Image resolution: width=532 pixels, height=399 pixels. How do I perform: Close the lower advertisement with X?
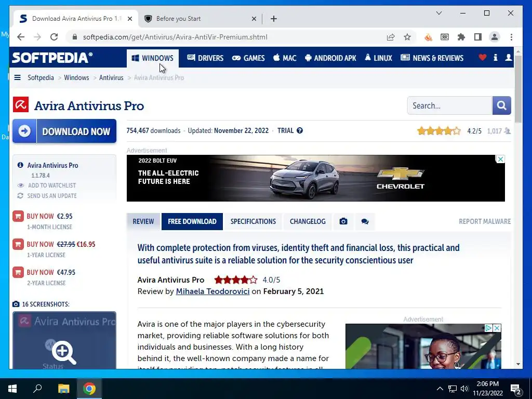tap(497, 328)
